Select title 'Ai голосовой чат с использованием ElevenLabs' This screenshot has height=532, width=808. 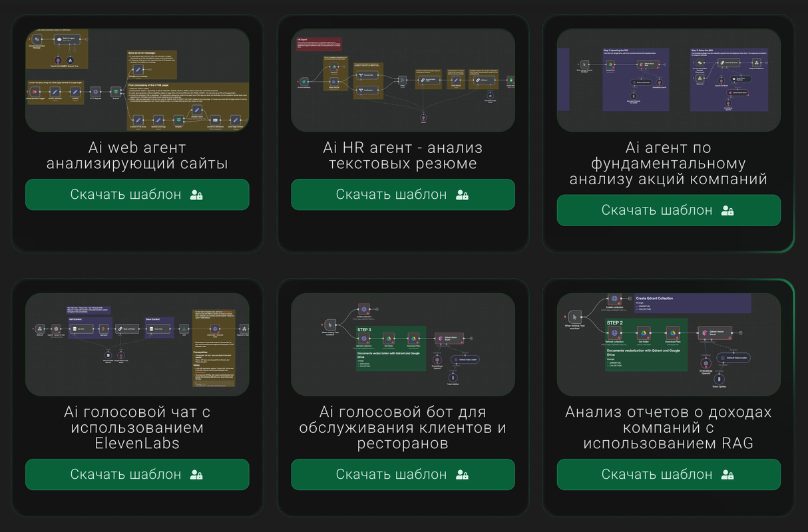pos(137,427)
